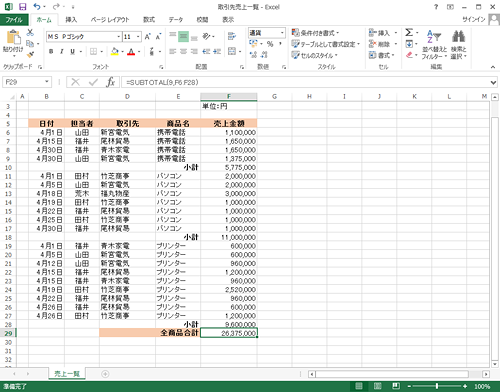Select the 売上一覧 sheet tab
This screenshot has height=392, width=500.
[x=67, y=374]
